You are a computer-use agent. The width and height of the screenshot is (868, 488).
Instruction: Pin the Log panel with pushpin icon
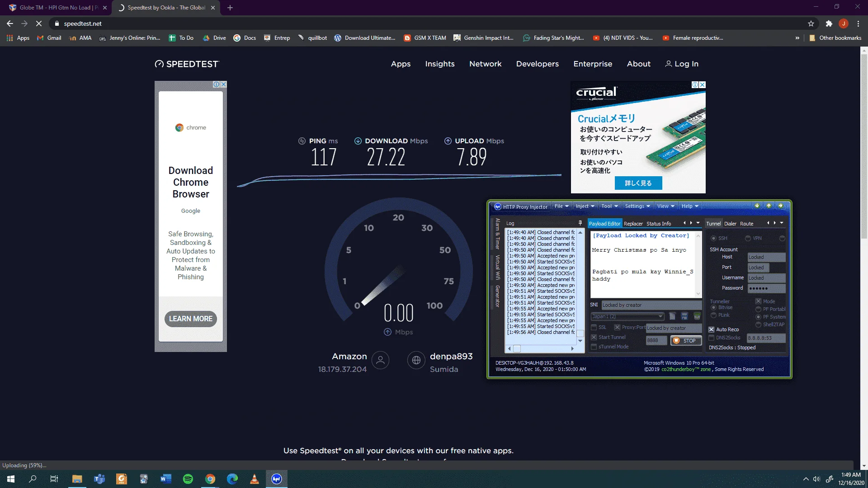580,223
